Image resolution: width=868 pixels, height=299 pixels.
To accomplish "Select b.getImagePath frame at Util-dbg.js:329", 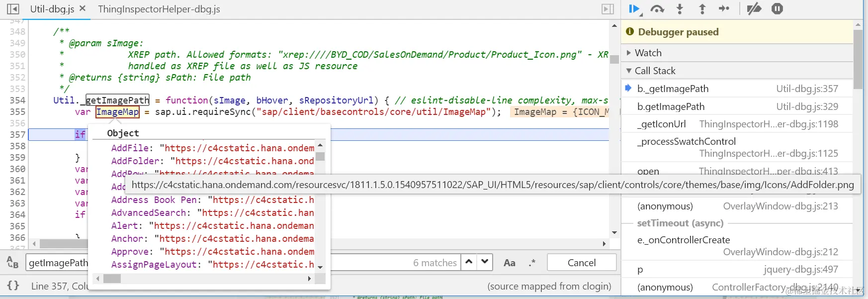I will (737, 106).
